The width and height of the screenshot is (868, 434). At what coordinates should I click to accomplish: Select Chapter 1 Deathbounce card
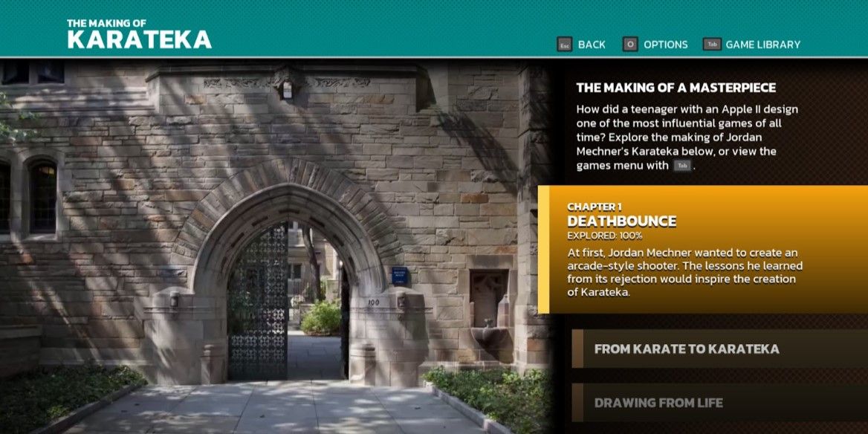click(703, 250)
